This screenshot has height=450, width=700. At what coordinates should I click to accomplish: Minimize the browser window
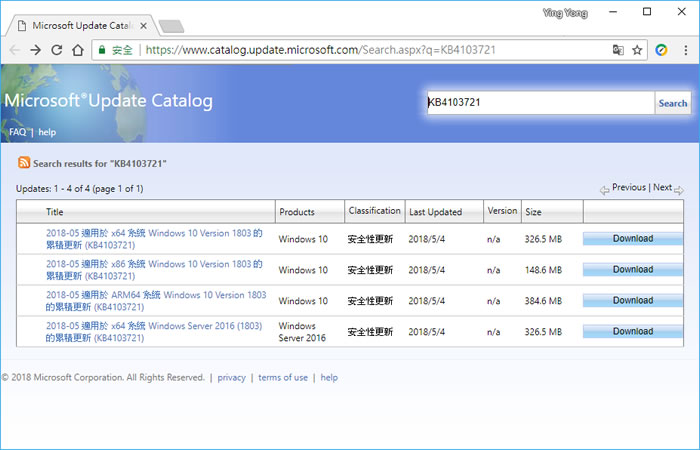(613, 12)
